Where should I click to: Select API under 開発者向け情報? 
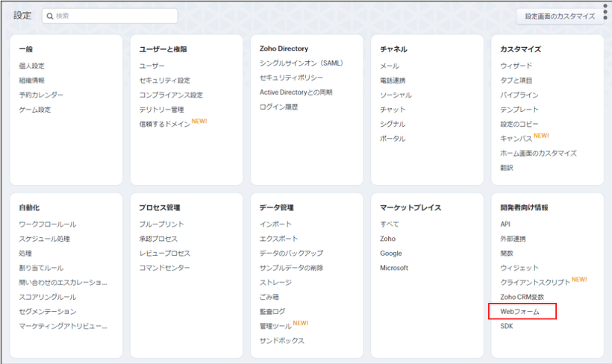click(505, 224)
